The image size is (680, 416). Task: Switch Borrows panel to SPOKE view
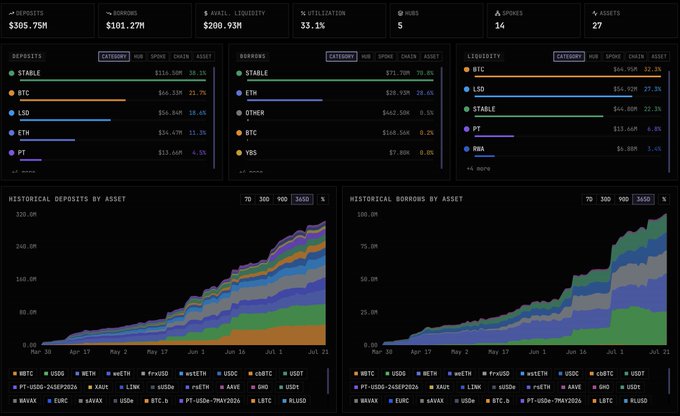coord(386,56)
